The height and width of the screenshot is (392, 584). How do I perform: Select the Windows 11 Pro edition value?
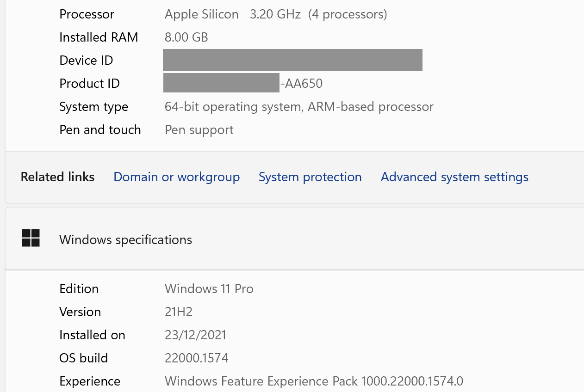tap(209, 289)
